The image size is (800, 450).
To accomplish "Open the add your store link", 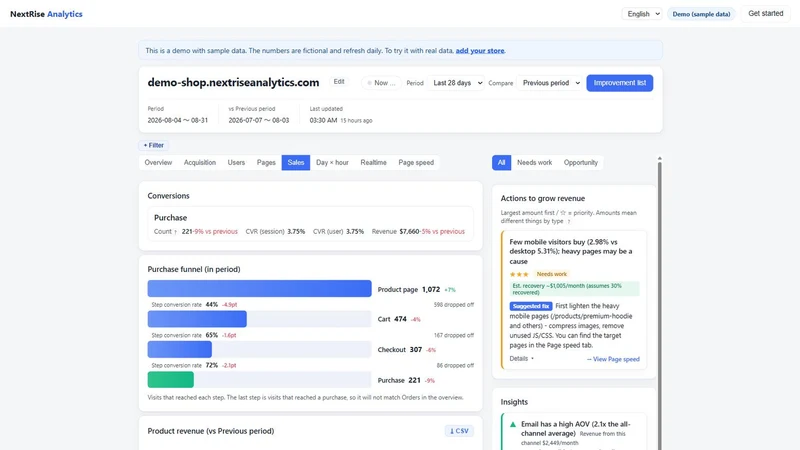I will (x=480, y=51).
